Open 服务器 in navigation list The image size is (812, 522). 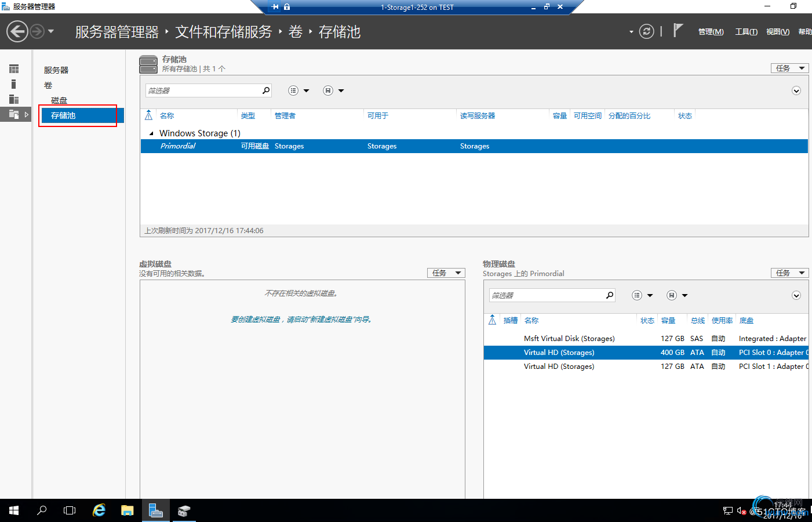tap(56, 70)
